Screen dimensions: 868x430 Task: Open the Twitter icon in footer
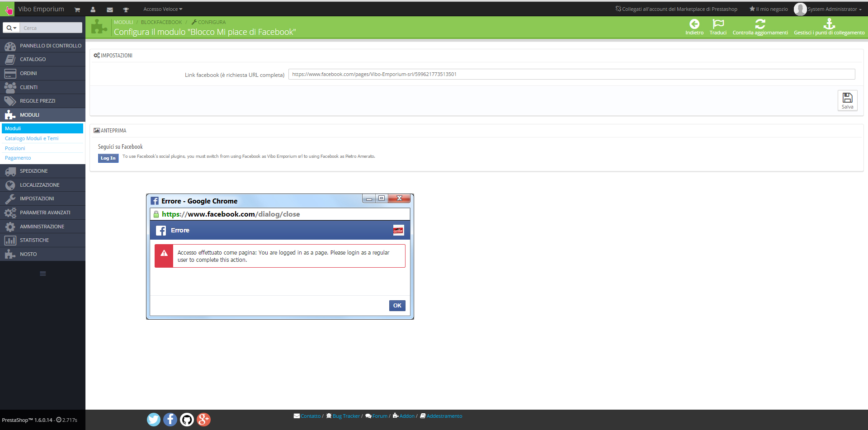(x=154, y=420)
